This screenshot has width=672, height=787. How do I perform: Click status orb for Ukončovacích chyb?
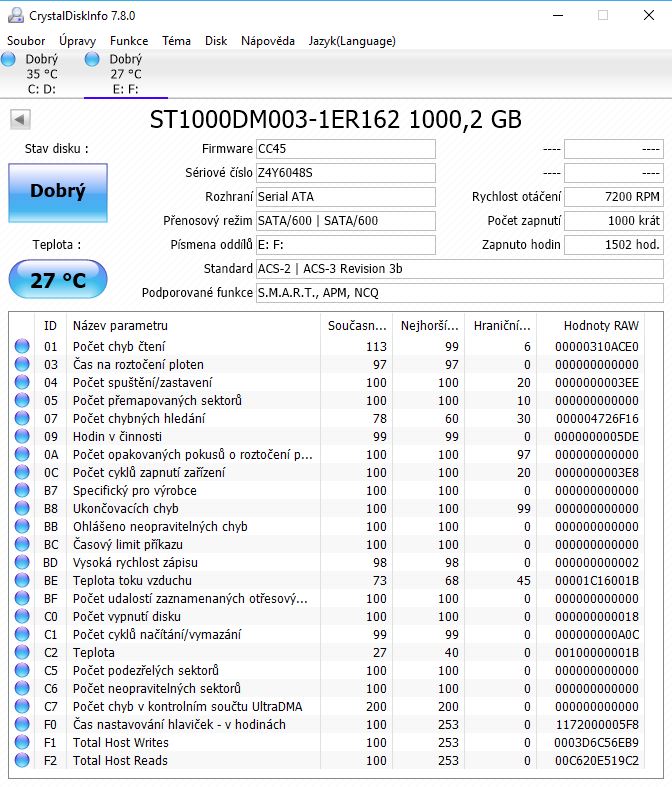(22, 508)
